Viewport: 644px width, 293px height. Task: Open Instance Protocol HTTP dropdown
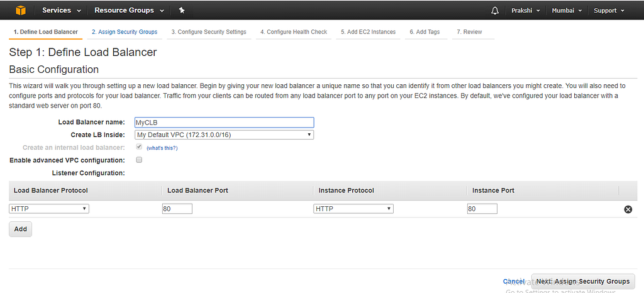point(353,209)
